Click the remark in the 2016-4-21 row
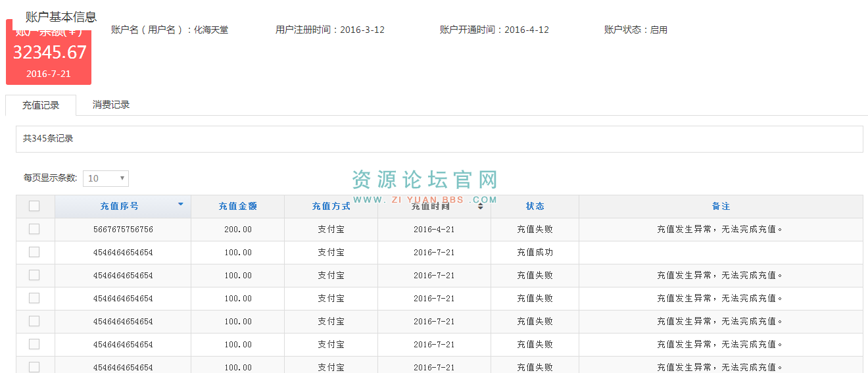Viewport: 868px width, 373px height. pyautogui.click(x=721, y=230)
